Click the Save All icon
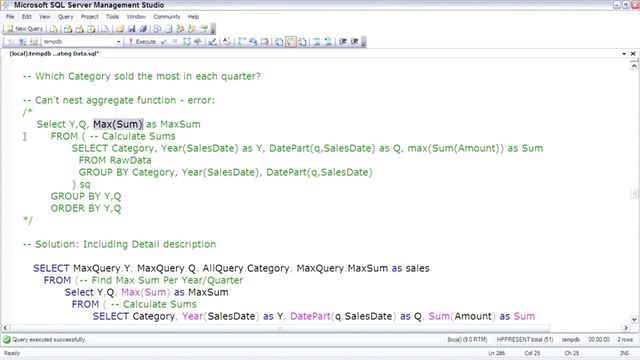Screen dimensions: 640x360 coord(143,29)
